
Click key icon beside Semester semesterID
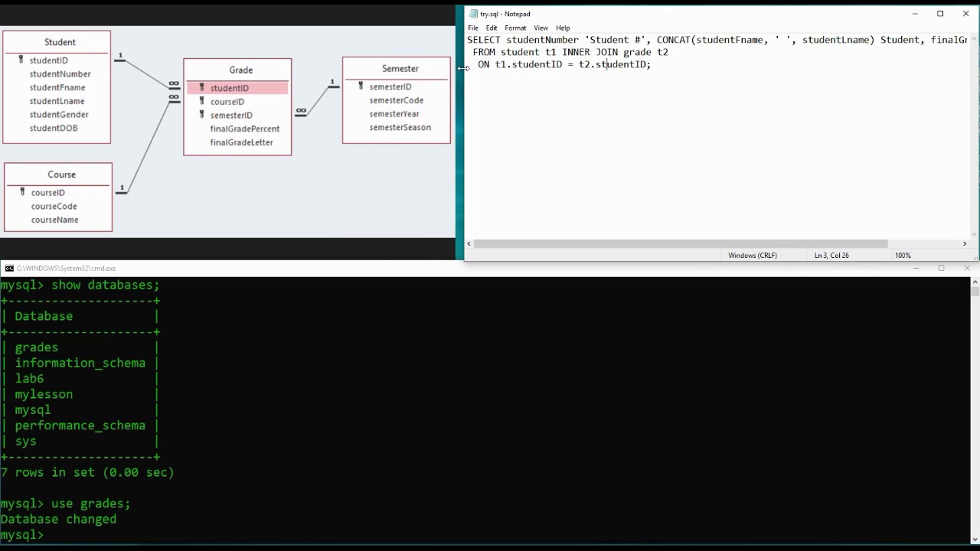tap(361, 86)
